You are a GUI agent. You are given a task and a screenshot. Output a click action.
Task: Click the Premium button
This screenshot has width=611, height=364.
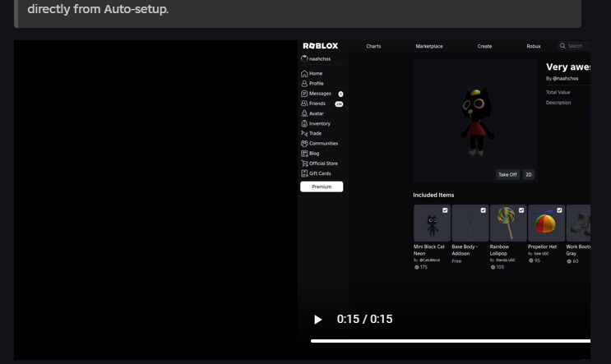[322, 187]
